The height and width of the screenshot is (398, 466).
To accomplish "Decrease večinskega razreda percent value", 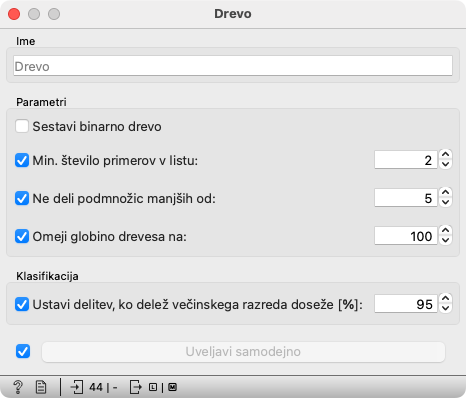I will [x=445, y=308].
